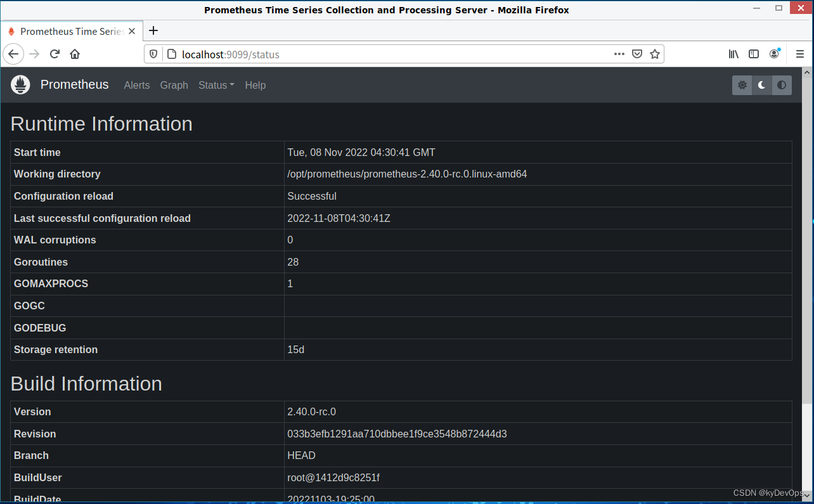Click the BuildUser value root@1412d9c8251f
This screenshot has height=504, width=814.
pos(333,477)
